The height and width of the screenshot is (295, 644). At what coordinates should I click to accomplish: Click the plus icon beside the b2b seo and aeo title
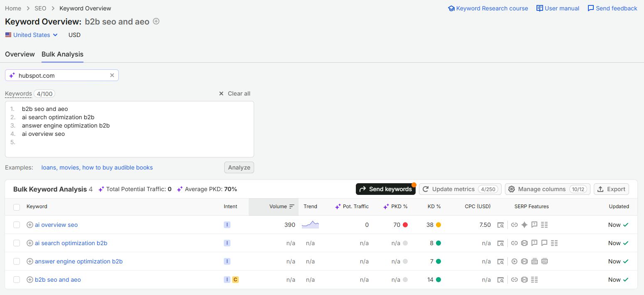156,21
